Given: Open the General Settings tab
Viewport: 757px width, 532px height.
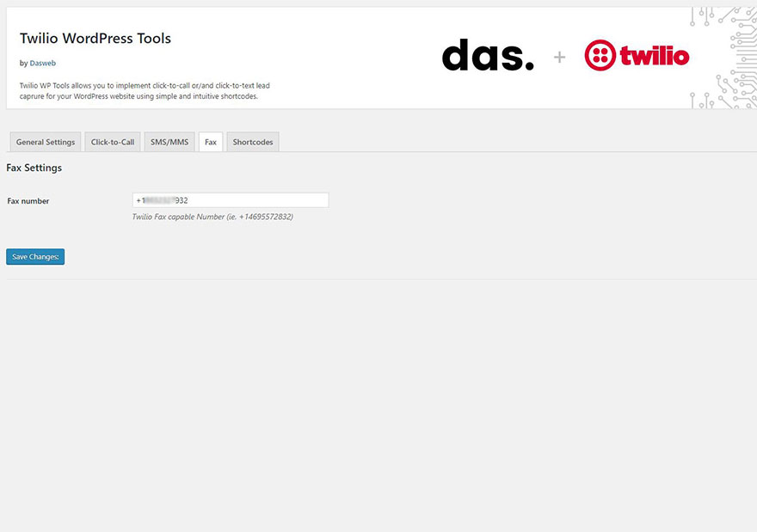Looking at the screenshot, I should [46, 142].
